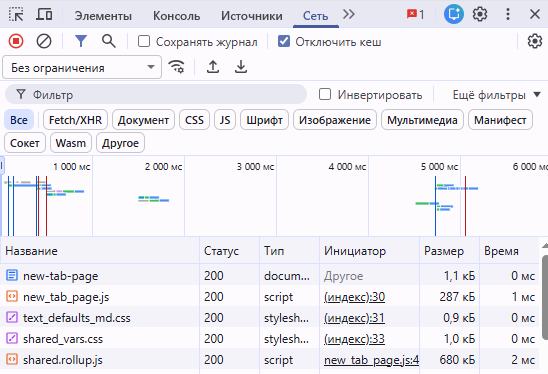Open initiator link new_tab_page.js:4

[372, 360]
